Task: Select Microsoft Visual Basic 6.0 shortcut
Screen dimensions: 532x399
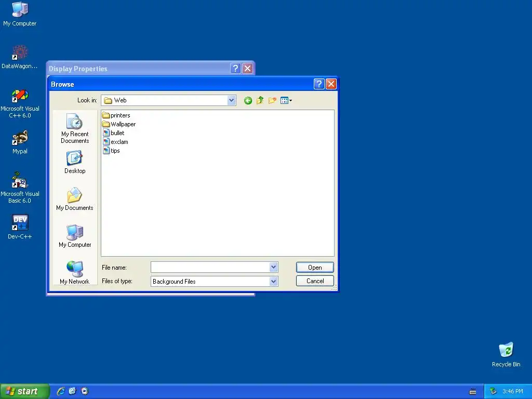Action: [20, 188]
